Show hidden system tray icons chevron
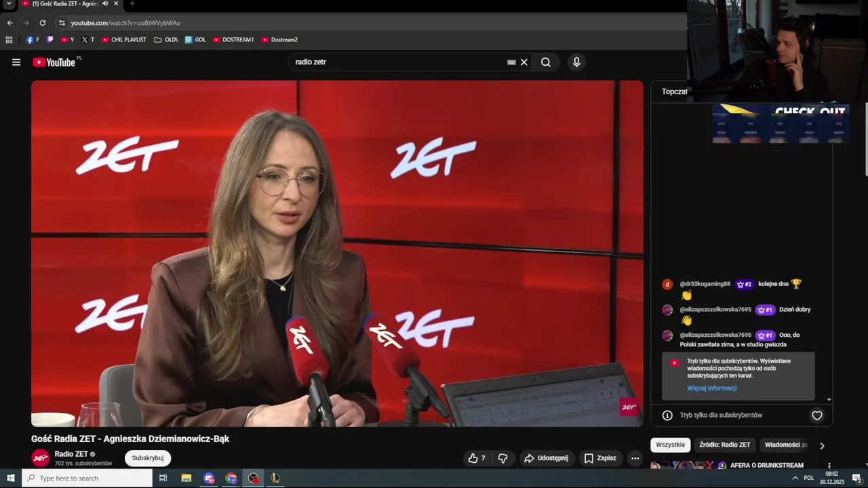 tap(795, 478)
